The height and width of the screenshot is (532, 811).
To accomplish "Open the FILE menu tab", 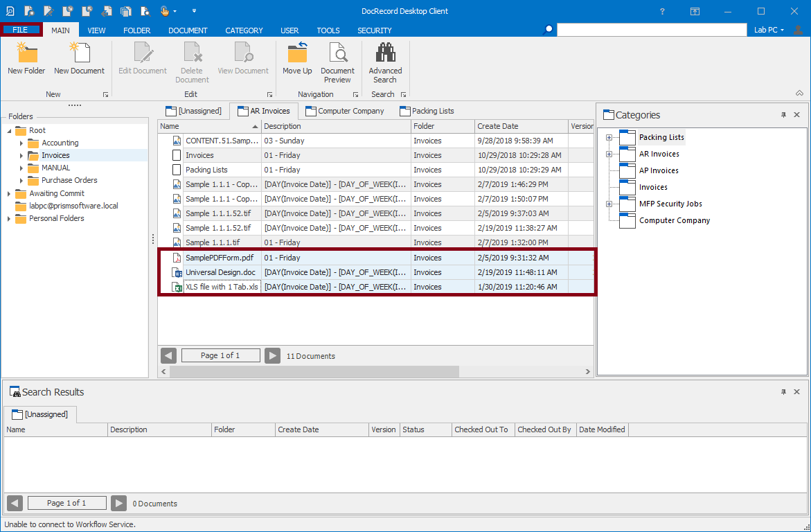I will pos(20,30).
